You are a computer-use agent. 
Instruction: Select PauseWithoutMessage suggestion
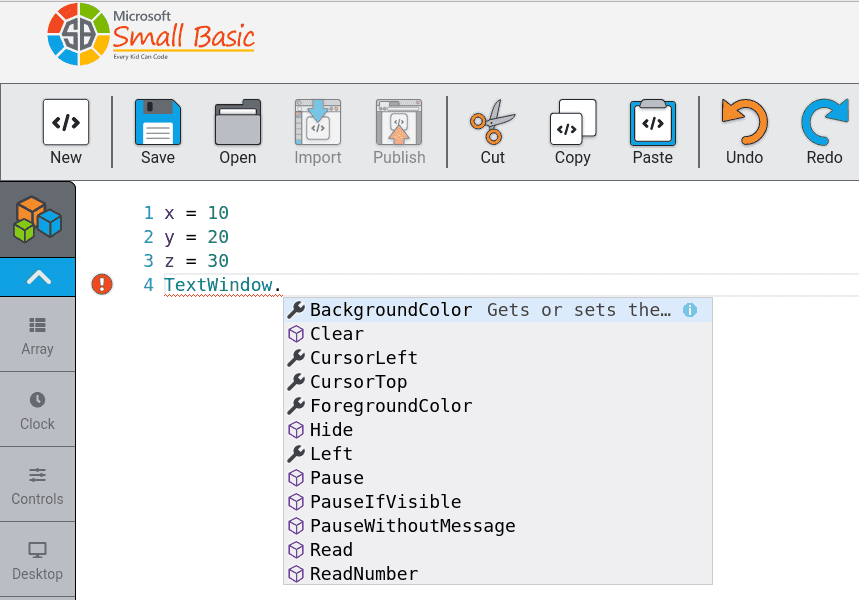(498, 526)
